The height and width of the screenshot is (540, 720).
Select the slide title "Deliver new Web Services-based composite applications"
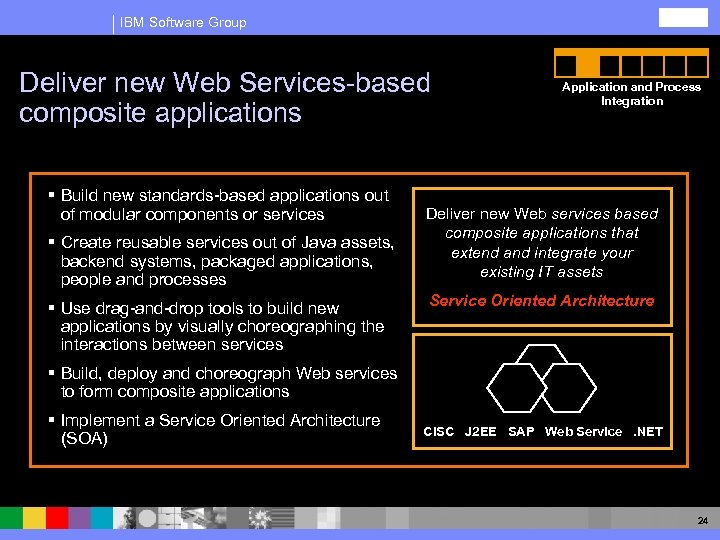pyautogui.click(x=225, y=97)
